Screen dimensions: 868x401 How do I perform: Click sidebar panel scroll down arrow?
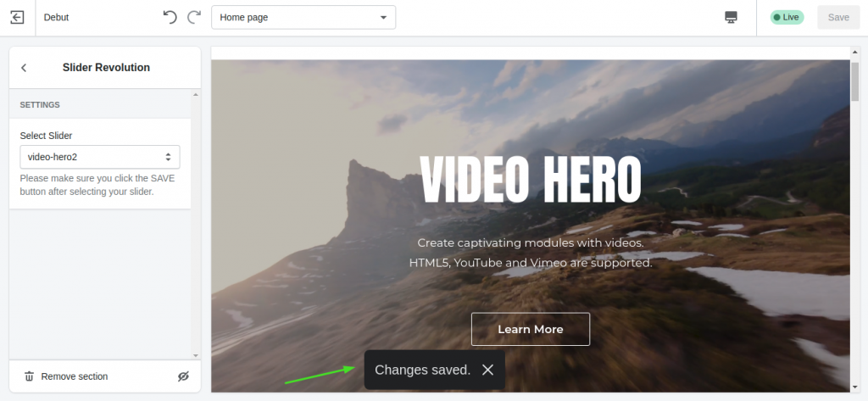[196, 355]
